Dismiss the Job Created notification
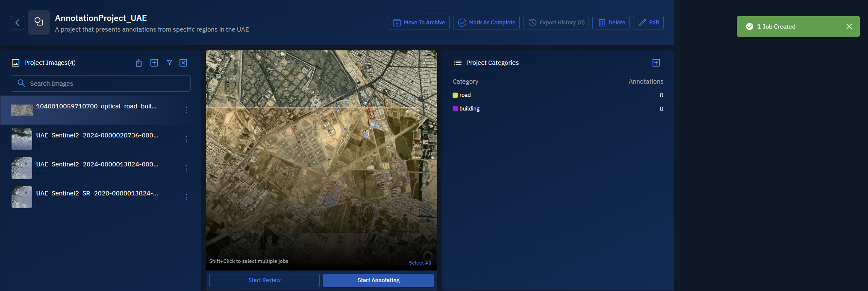Image resolution: width=868 pixels, height=291 pixels. tap(849, 26)
